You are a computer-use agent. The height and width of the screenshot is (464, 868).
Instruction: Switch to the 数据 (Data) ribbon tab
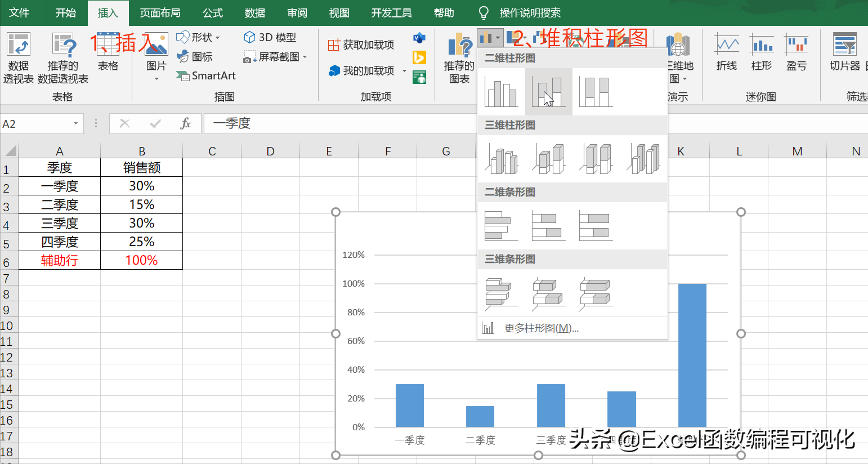(x=254, y=12)
